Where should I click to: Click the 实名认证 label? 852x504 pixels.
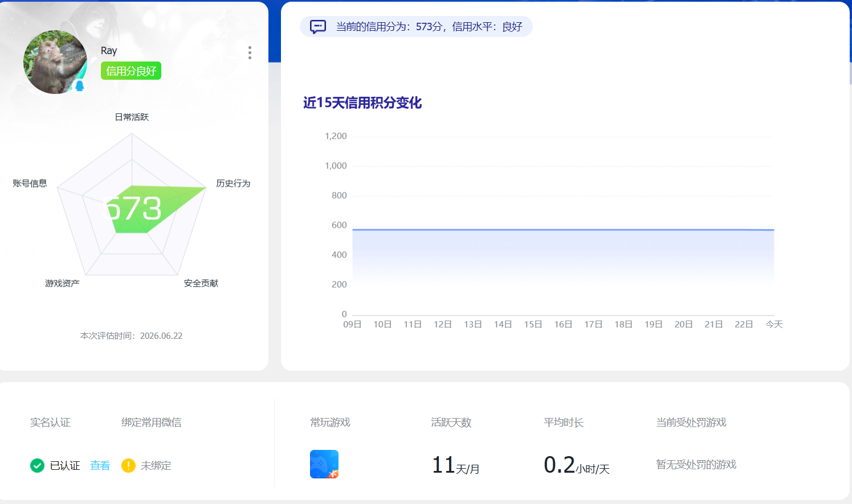[x=50, y=423]
